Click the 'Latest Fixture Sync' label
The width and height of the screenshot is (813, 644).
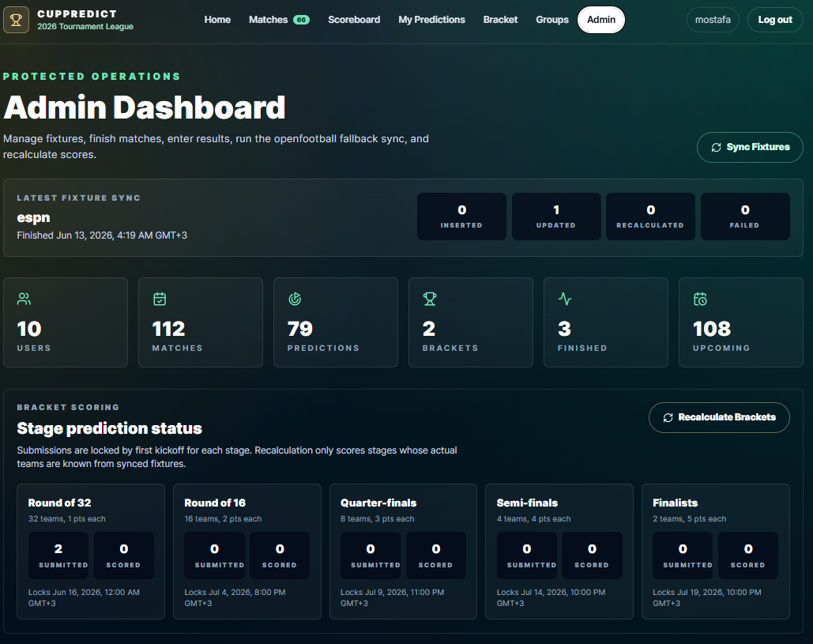pyautogui.click(x=79, y=198)
